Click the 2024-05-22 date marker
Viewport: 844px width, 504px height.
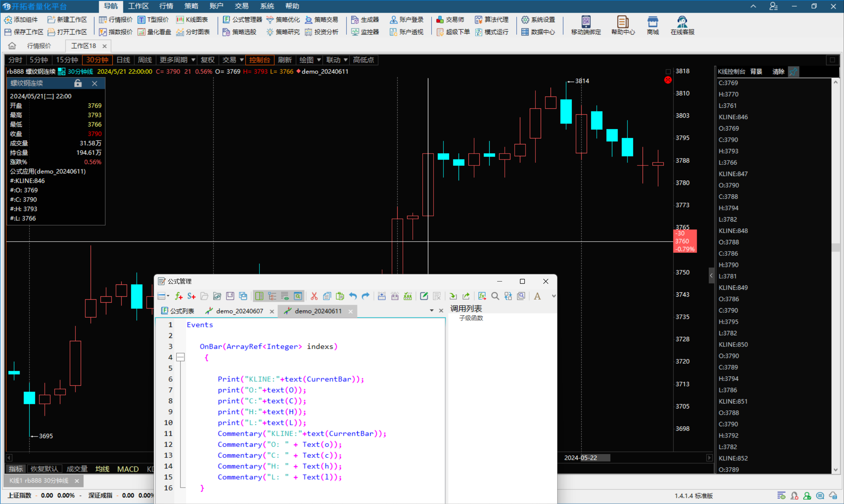point(581,458)
